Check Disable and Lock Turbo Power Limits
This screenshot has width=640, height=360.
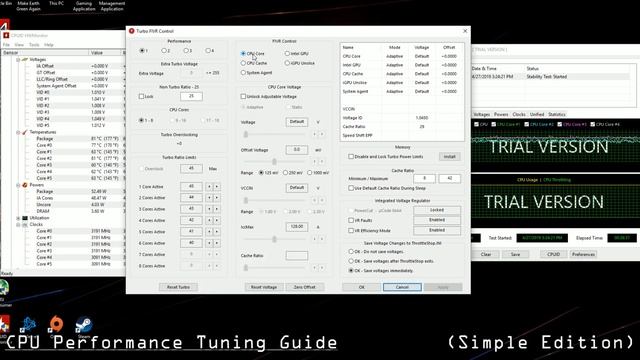click(x=351, y=157)
